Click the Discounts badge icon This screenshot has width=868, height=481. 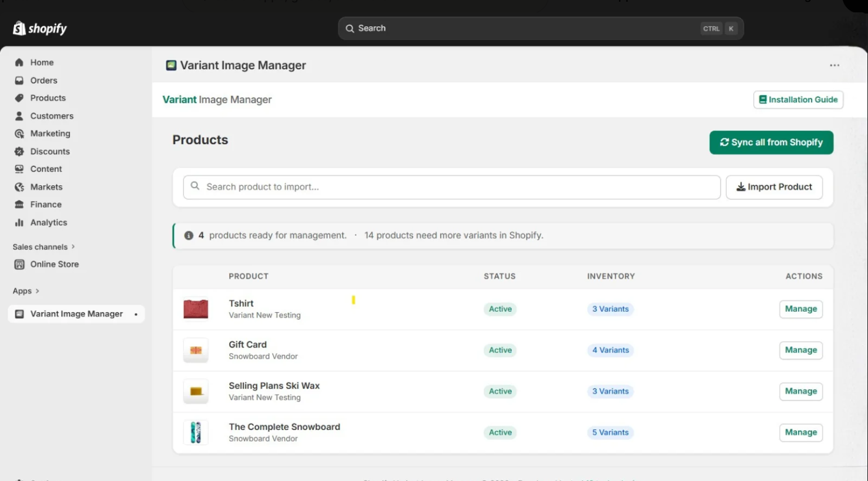coord(19,151)
